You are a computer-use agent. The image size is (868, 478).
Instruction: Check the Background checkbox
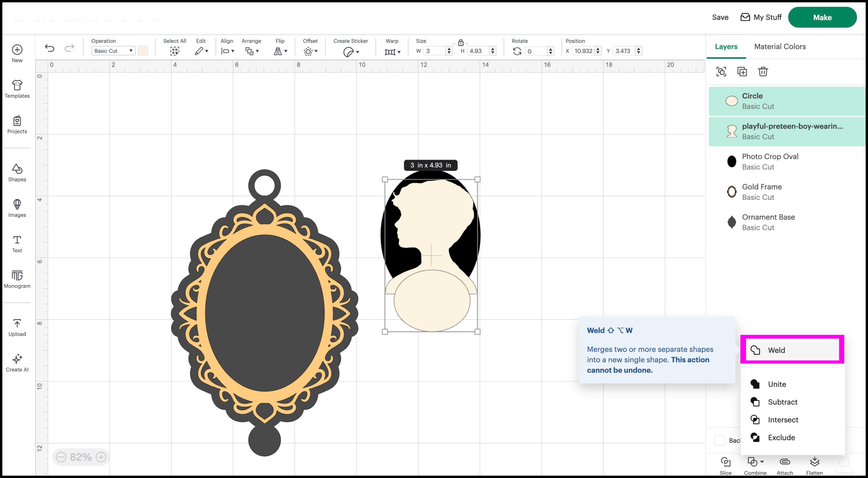point(719,440)
